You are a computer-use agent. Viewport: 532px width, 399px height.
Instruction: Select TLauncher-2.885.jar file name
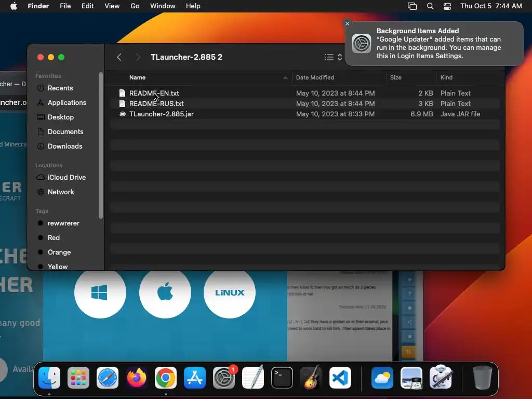click(162, 114)
